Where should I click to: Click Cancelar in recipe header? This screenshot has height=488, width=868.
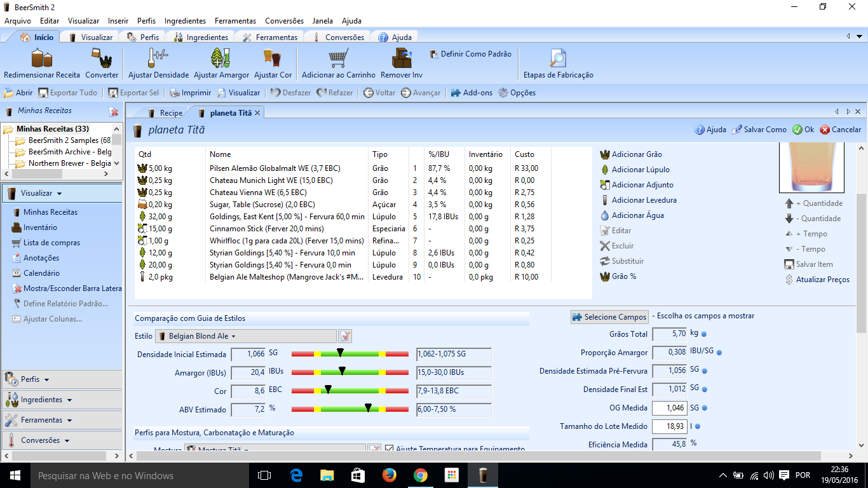840,130
